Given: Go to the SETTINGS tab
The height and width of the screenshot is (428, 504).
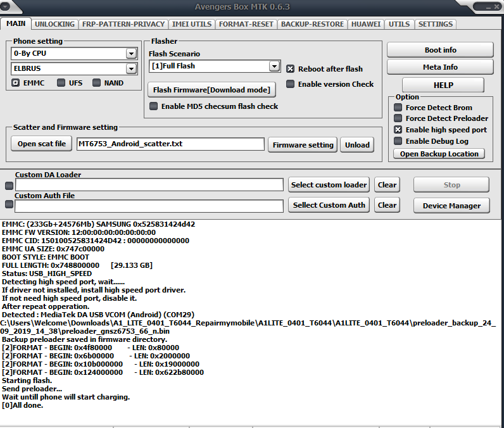Looking at the screenshot, I should tap(436, 24).
